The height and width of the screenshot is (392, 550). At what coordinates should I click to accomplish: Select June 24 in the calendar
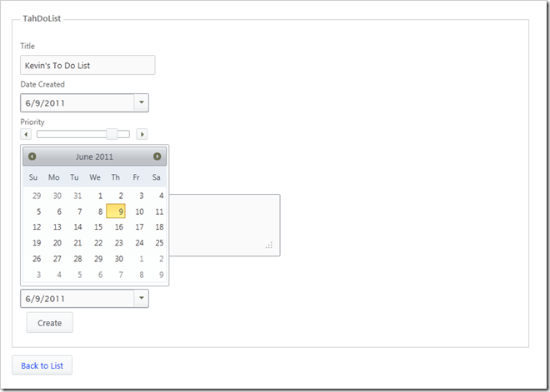(140, 243)
